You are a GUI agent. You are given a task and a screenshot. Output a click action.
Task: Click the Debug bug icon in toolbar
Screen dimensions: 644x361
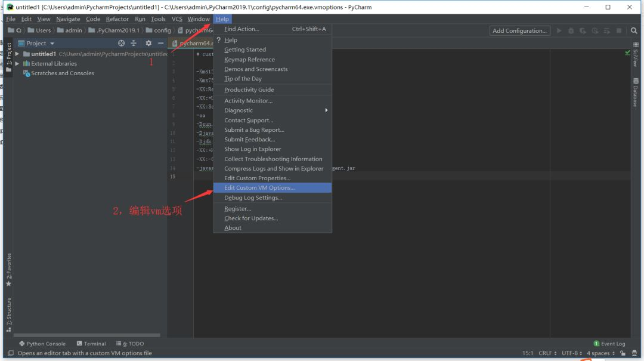click(x=571, y=31)
